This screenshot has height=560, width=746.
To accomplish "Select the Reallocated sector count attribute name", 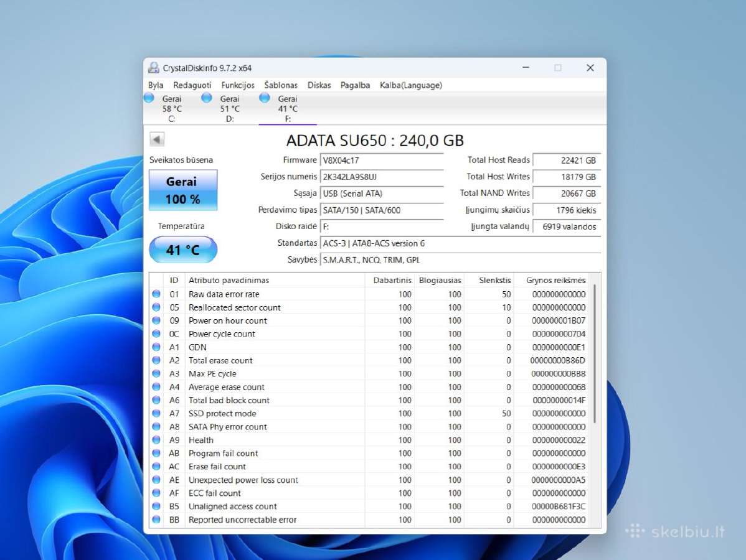I will [x=235, y=307].
